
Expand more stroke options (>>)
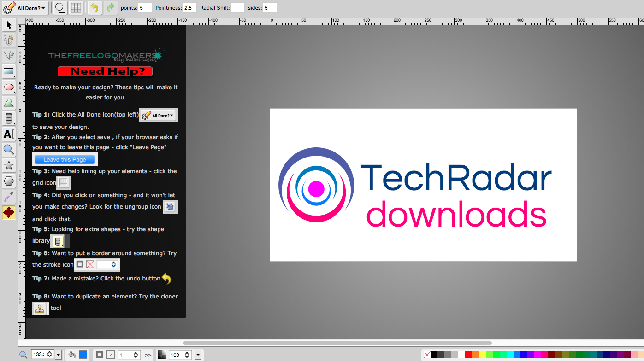click(148, 355)
